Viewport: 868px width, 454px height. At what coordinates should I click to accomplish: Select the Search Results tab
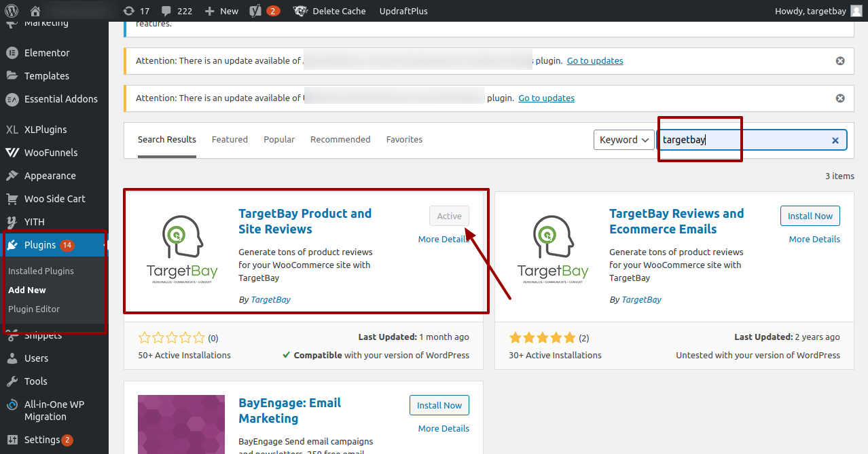click(167, 140)
